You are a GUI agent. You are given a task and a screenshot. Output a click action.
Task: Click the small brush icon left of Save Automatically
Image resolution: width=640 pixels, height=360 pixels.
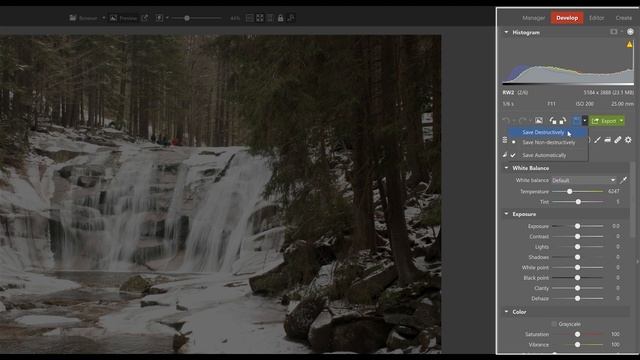pyautogui.click(x=505, y=155)
